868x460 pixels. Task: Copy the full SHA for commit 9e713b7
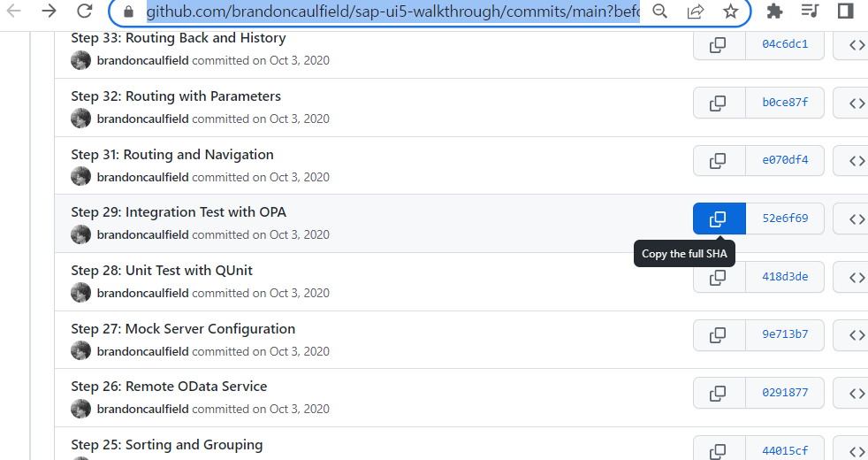[x=720, y=334]
